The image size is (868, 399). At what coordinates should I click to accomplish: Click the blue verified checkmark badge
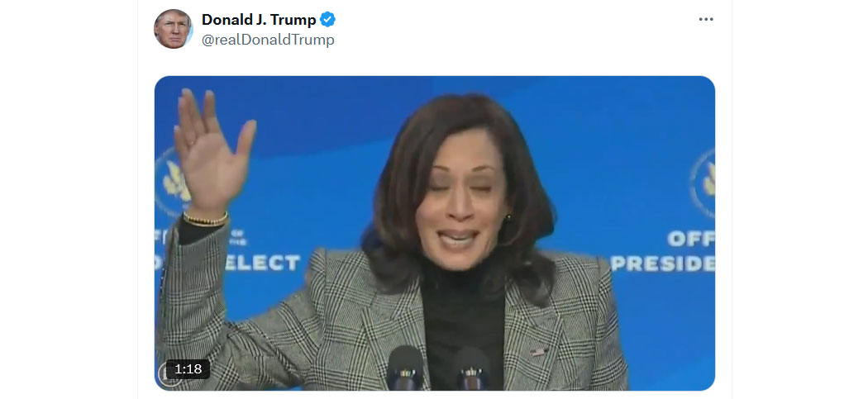tap(327, 20)
